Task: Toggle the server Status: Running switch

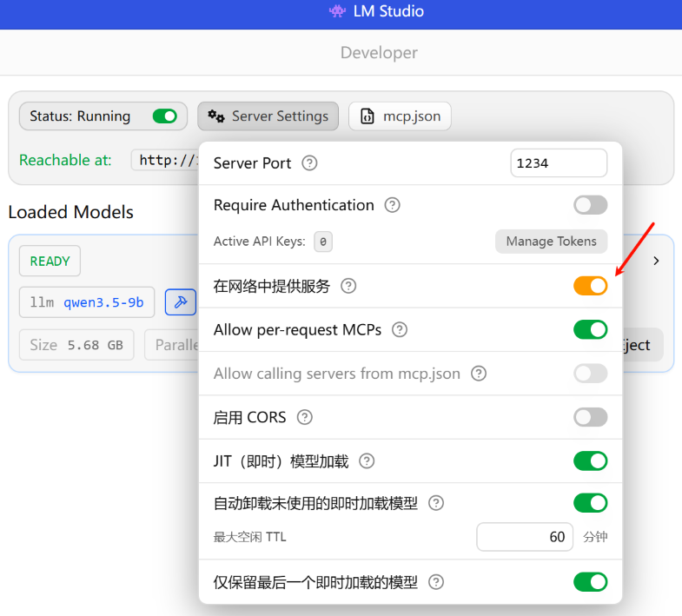Action: [164, 116]
